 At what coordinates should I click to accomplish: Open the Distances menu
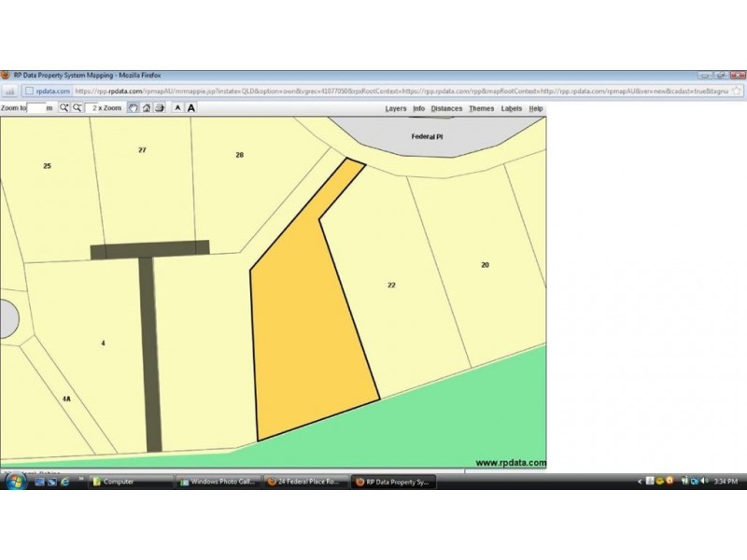coord(446,108)
